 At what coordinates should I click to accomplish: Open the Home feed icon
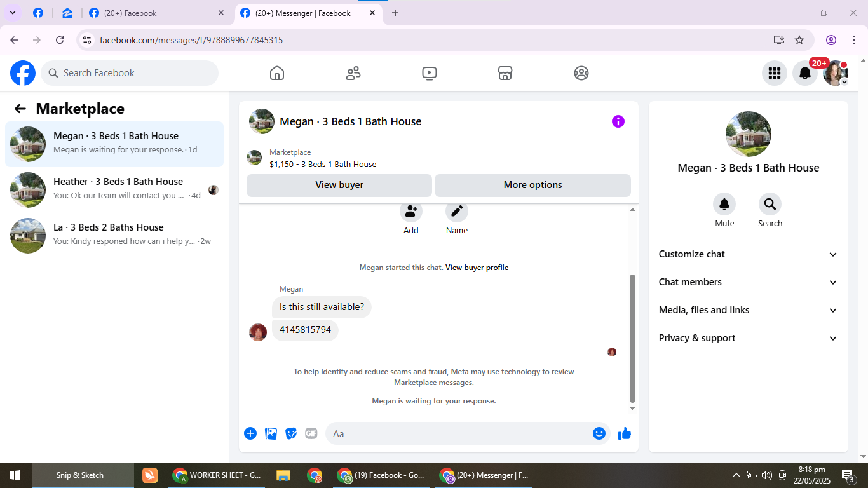[x=277, y=73]
